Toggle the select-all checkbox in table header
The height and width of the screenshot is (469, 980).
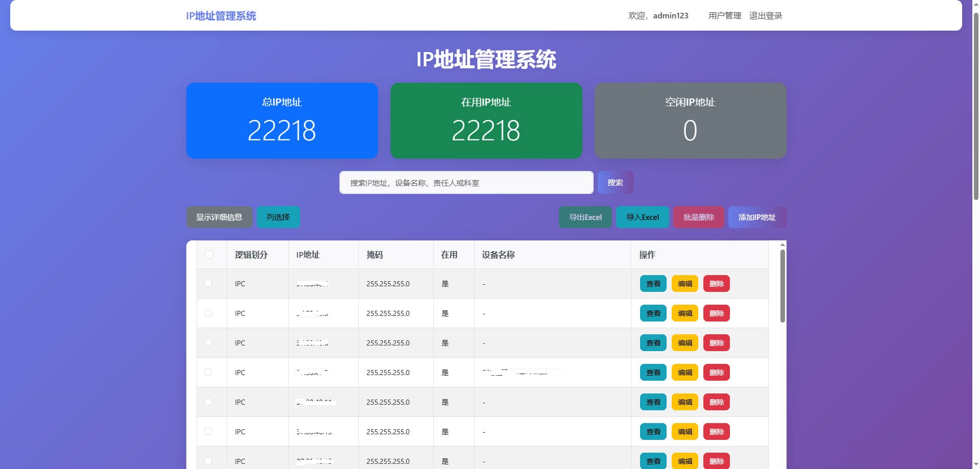(209, 255)
